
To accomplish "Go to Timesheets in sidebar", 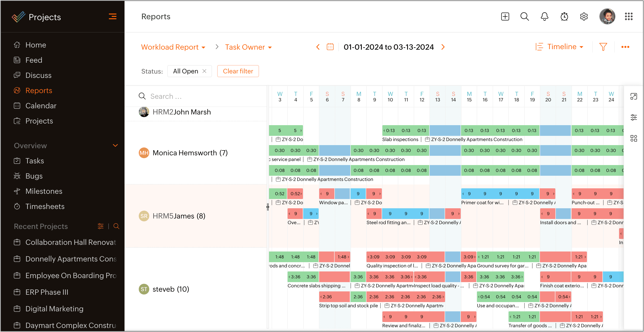I will tap(45, 206).
